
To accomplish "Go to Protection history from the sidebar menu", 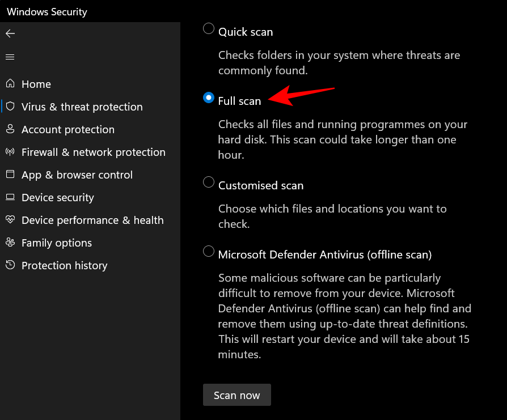I will point(64,265).
